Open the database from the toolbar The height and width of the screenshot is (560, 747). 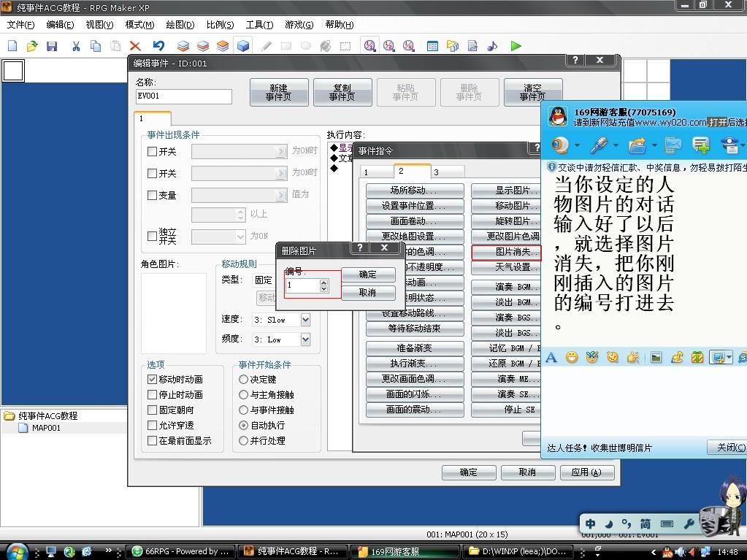pyautogui.click(x=432, y=46)
